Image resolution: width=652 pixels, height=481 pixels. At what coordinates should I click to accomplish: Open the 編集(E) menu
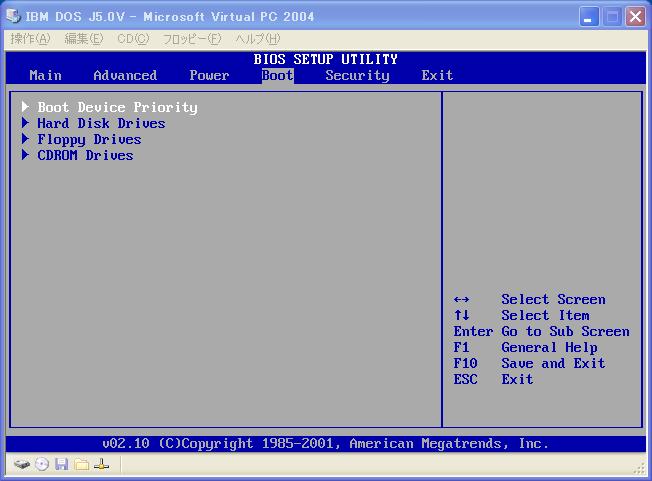point(84,39)
